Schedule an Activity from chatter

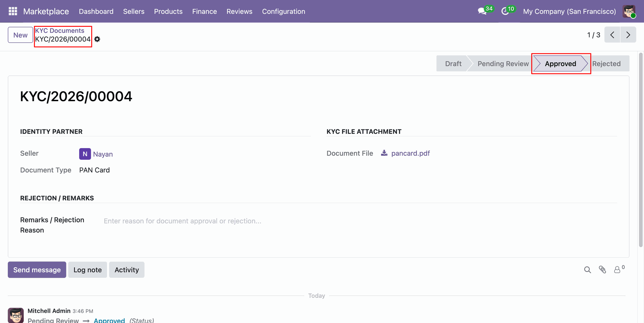click(127, 270)
